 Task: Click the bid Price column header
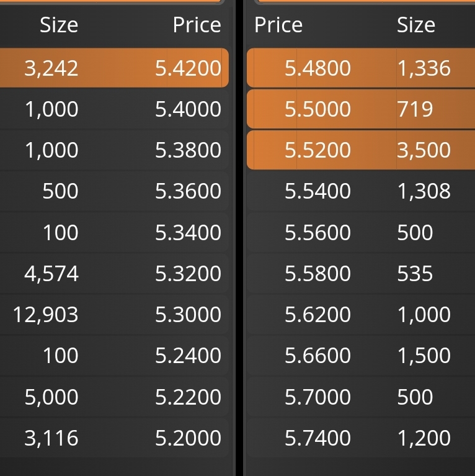pos(197,25)
